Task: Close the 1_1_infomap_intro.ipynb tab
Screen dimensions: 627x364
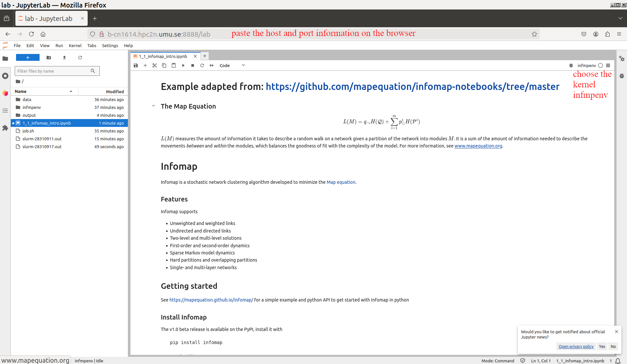Action: coord(195,56)
